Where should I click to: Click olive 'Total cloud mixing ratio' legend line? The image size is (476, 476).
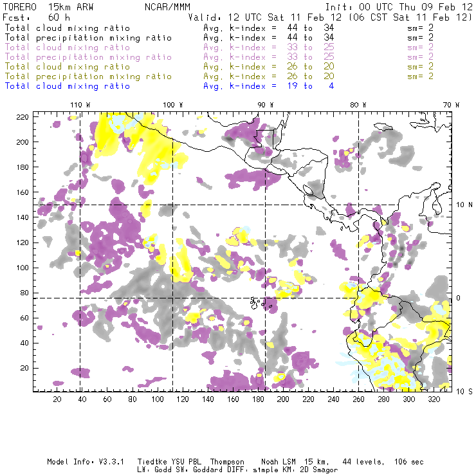[68, 67]
